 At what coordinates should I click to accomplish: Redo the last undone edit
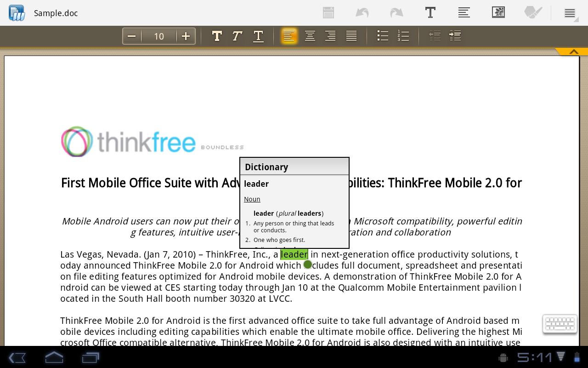pyautogui.click(x=396, y=13)
